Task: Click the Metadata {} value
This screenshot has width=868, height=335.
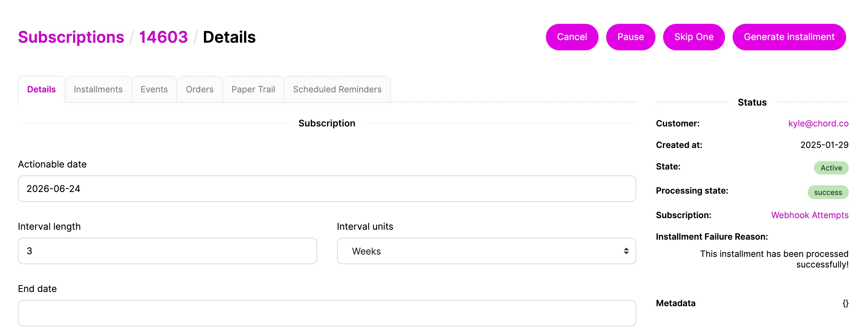Action: 845,303
